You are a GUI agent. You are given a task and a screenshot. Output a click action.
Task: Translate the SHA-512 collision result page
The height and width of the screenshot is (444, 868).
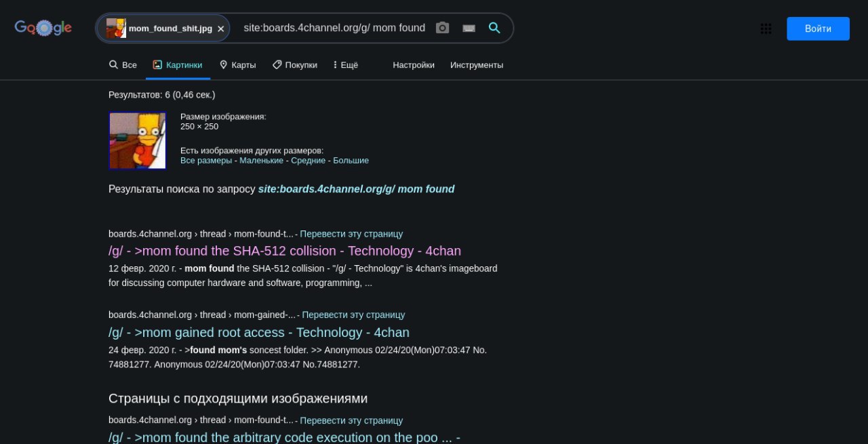351,234
